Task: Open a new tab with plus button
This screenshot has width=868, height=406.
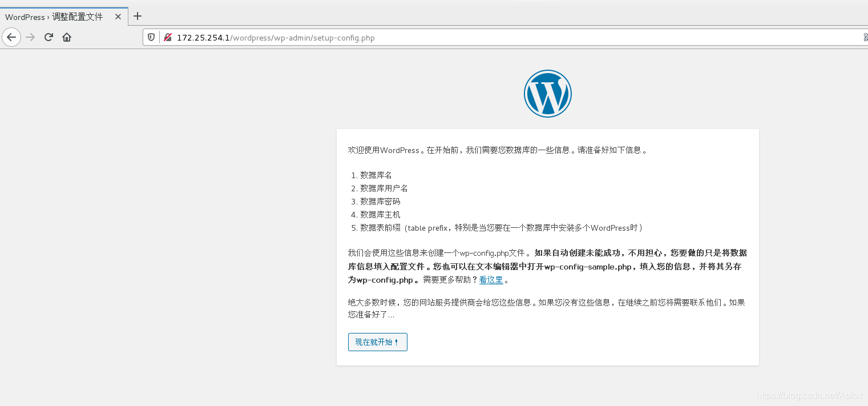Action: point(138,16)
